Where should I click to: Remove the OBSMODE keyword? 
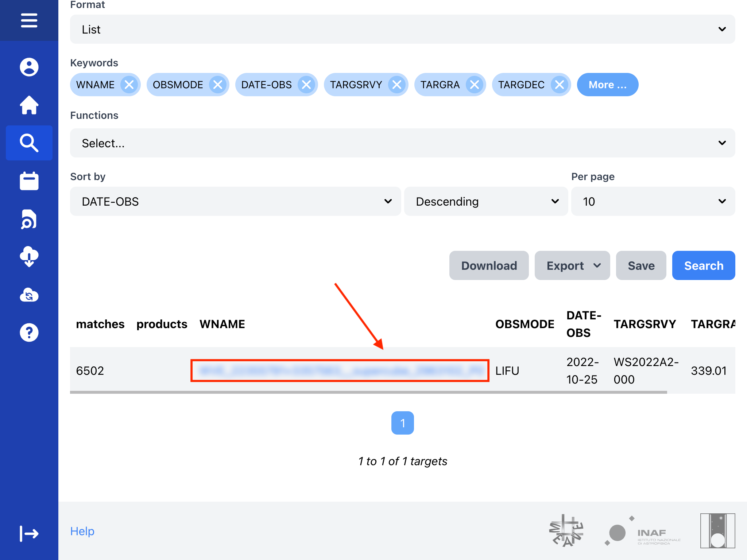(218, 85)
